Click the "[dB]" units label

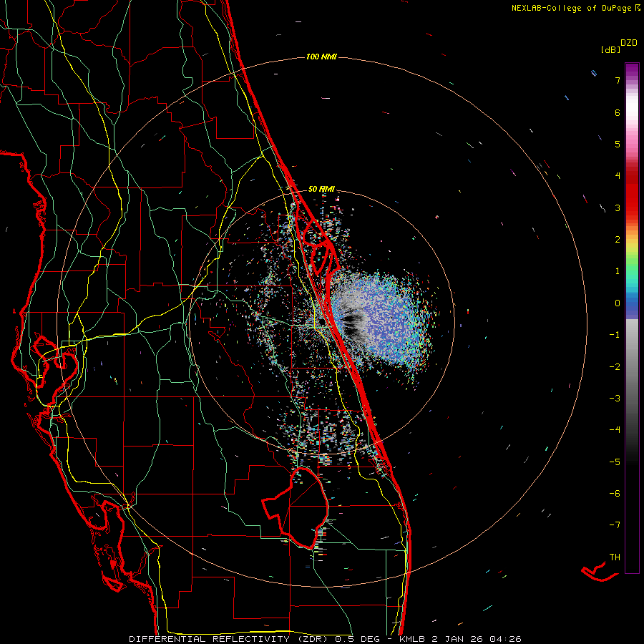(610, 49)
